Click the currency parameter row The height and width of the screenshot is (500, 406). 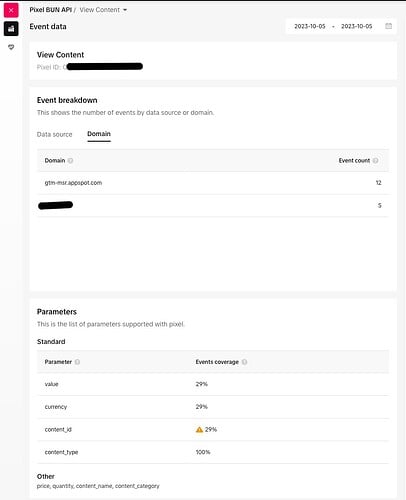pos(213,407)
